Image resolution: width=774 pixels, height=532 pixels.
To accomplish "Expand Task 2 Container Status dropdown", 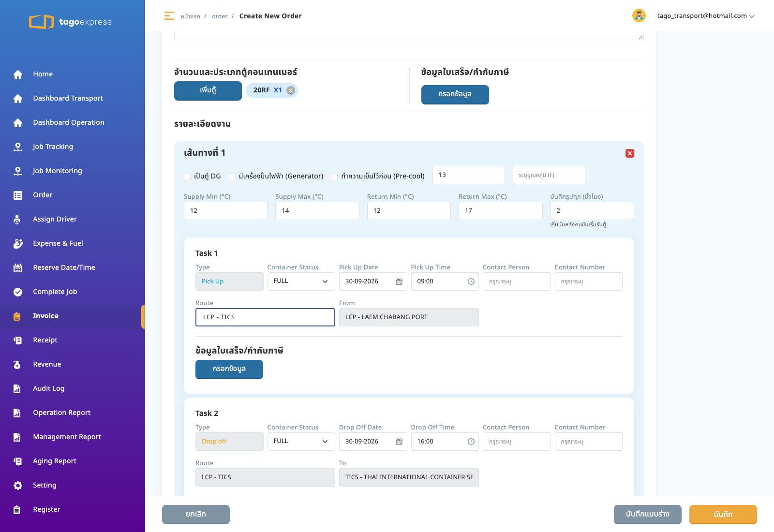I will [x=301, y=442].
